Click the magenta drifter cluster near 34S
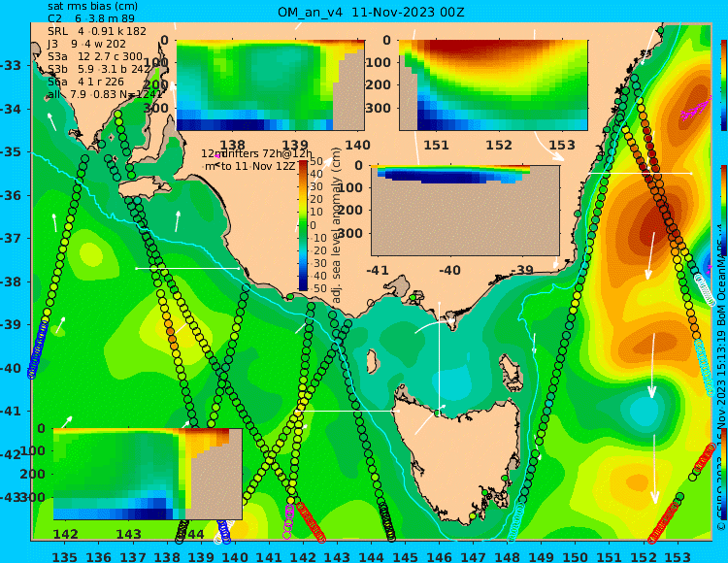The image size is (728, 563). [x=696, y=109]
